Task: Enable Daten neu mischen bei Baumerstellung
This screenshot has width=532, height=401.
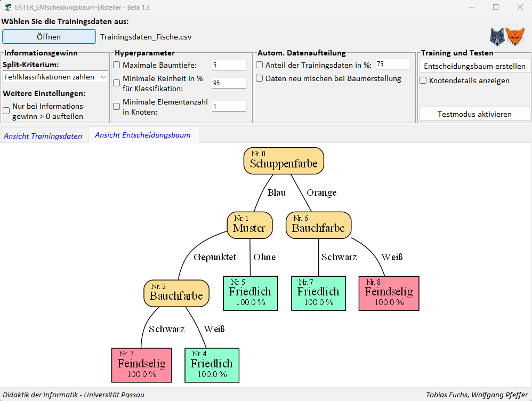Action: (260, 78)
